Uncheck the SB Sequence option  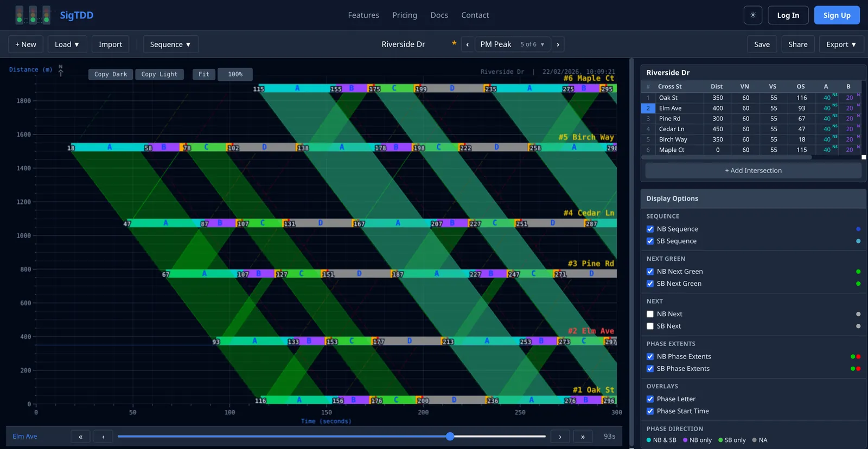click(x=650, y=241)
